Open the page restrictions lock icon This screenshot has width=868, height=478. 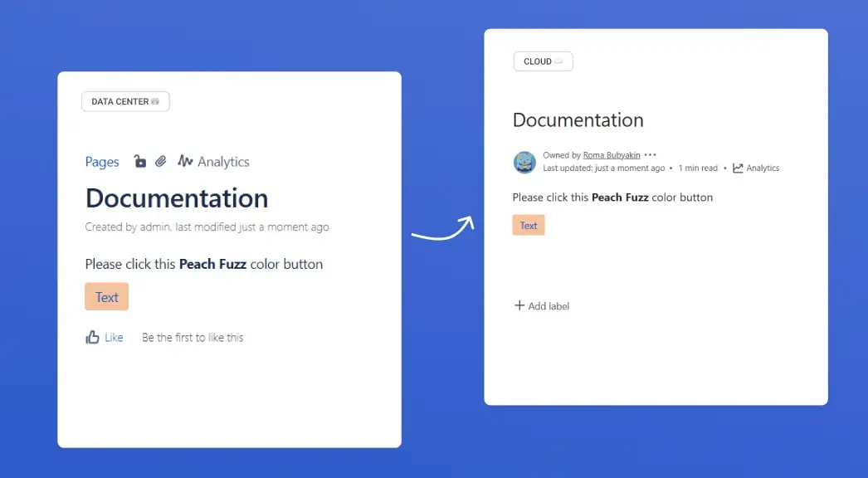(140, 161)
